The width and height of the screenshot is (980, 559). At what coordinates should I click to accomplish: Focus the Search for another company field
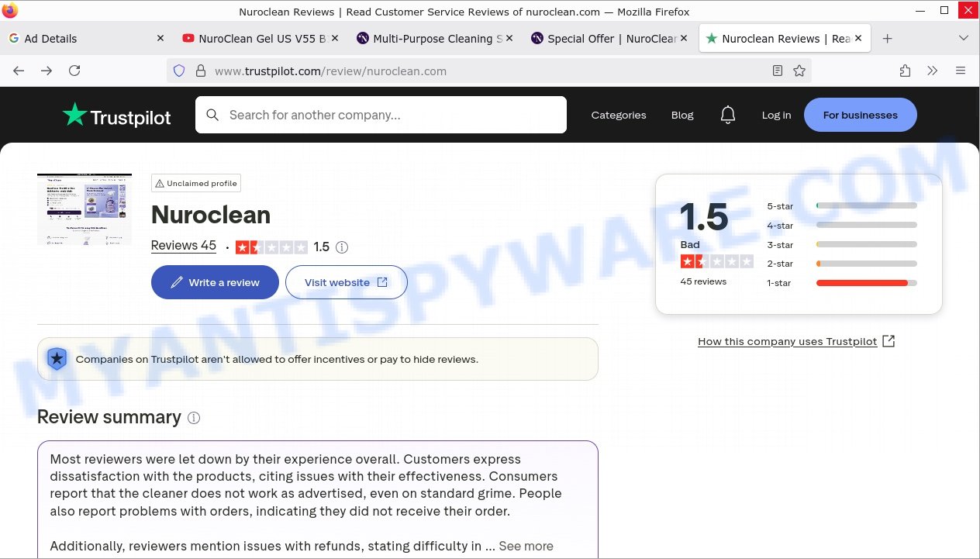[x=381, y=115]
